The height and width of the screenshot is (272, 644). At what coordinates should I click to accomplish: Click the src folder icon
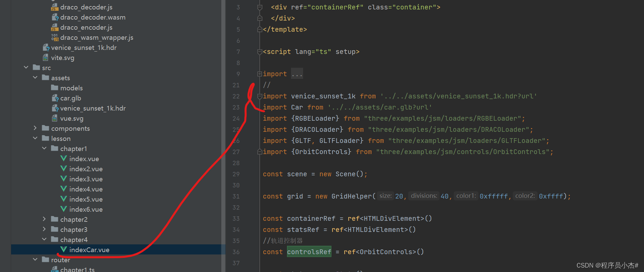[x=36, y=67]
